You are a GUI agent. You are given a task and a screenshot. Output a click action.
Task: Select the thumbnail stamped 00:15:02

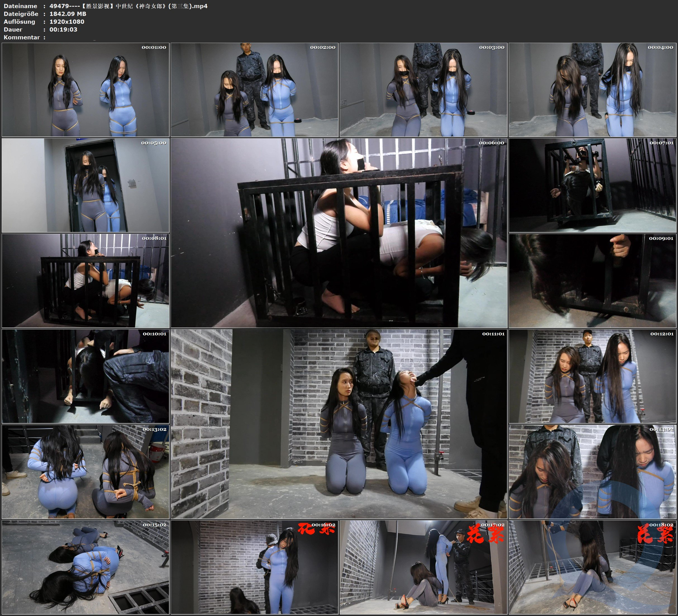point(85,567)
